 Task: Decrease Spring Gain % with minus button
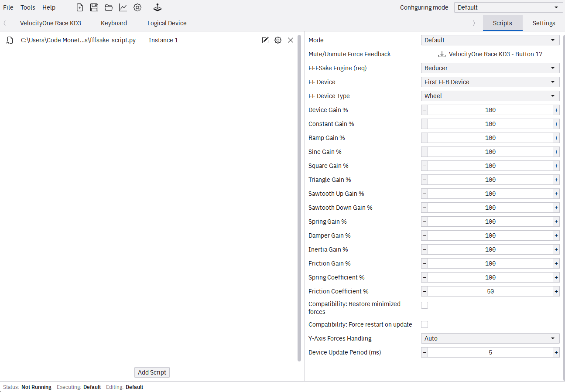click(x=425, y=222)
